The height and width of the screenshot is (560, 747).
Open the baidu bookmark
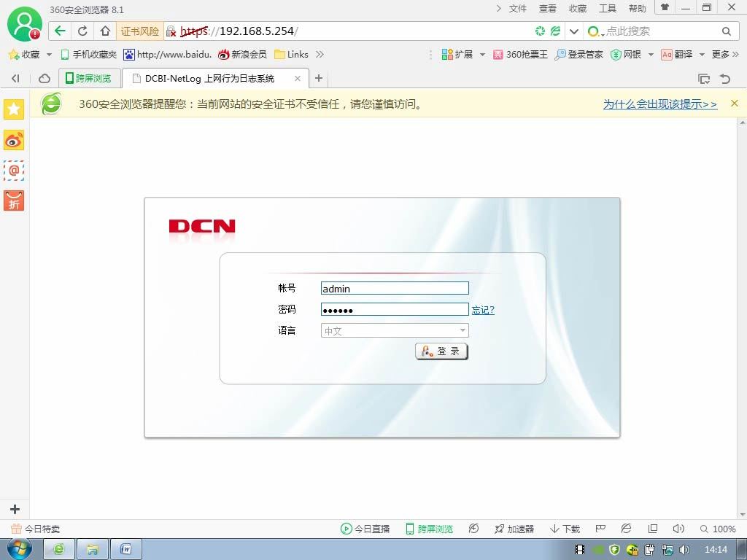tap(167, 54)
